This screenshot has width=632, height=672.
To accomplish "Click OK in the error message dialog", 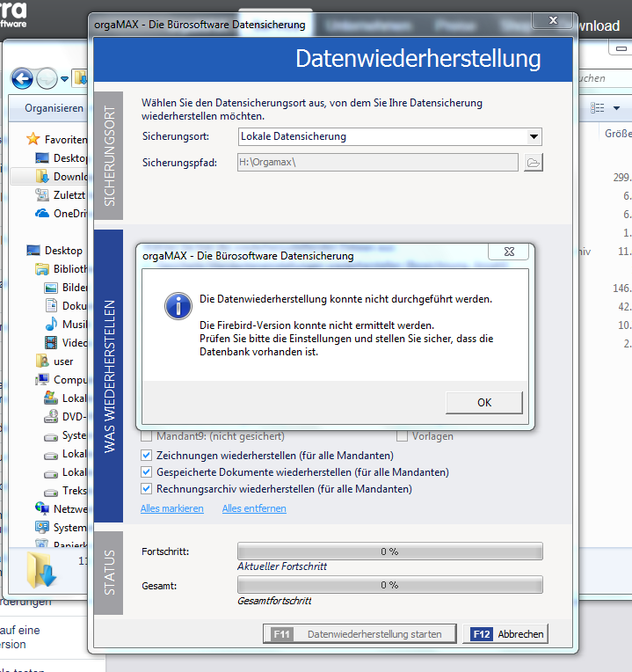I will click(x=483, y=403).
